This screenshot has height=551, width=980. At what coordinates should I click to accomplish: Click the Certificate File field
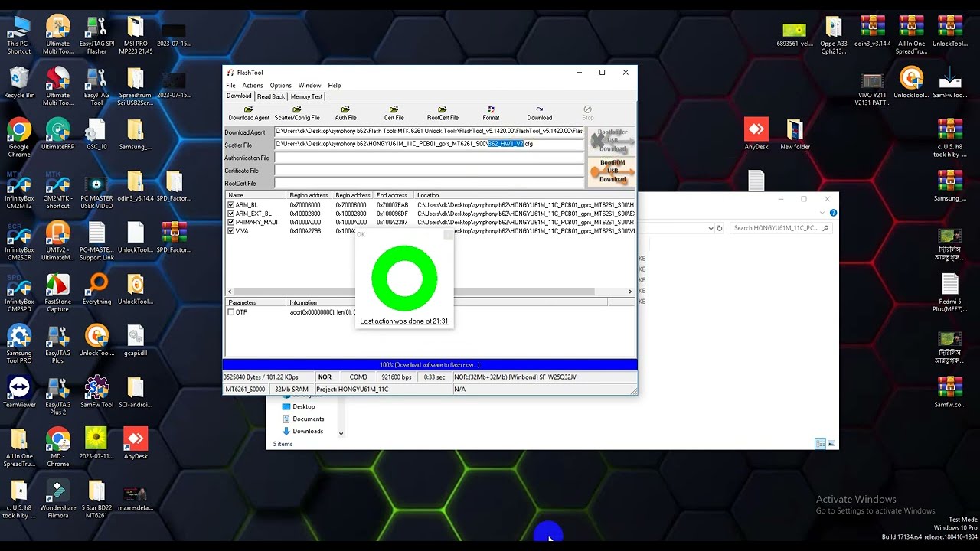pos(429,171)
